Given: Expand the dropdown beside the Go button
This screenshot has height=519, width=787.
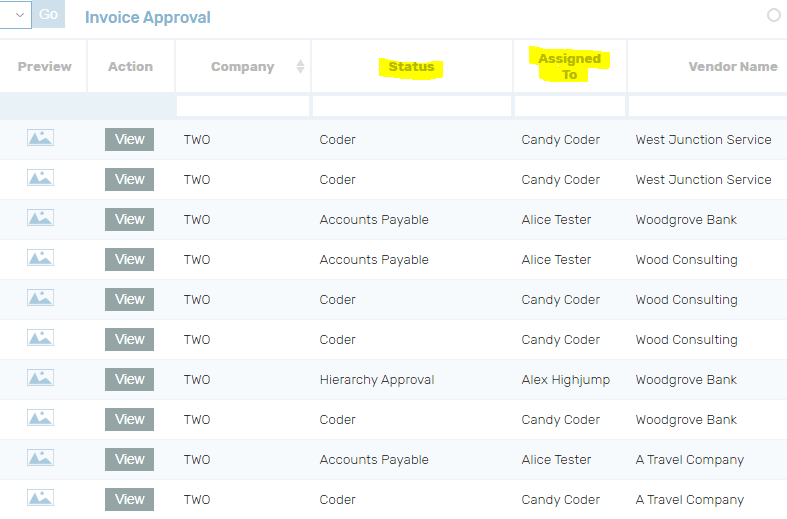Looking at the screenshot, I should pos(17,15).
